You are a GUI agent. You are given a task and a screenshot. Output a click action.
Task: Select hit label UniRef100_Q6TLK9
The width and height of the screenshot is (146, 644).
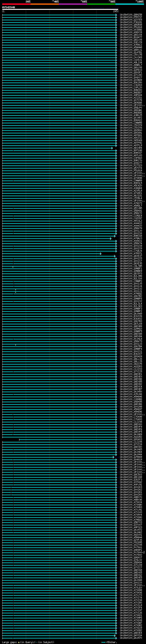(131, 324)
